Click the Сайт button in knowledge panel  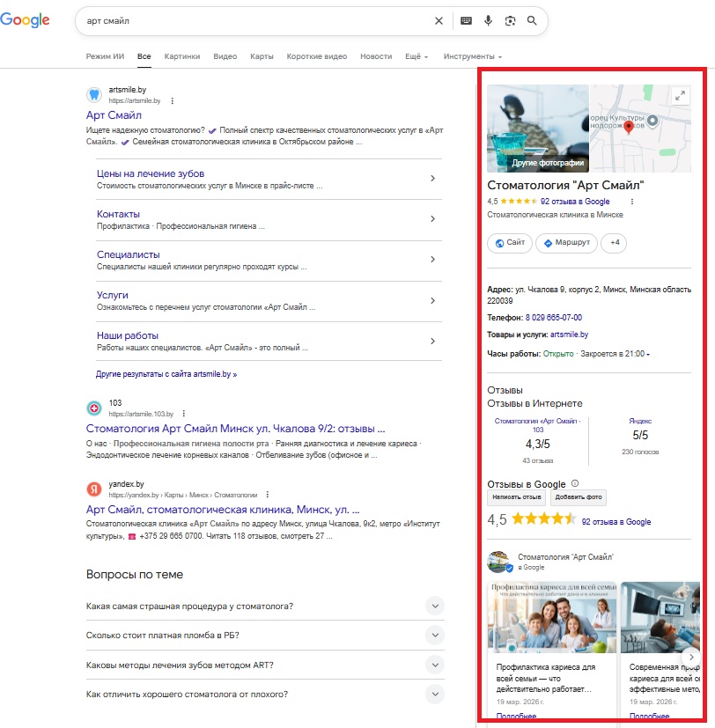pos(510,243)
